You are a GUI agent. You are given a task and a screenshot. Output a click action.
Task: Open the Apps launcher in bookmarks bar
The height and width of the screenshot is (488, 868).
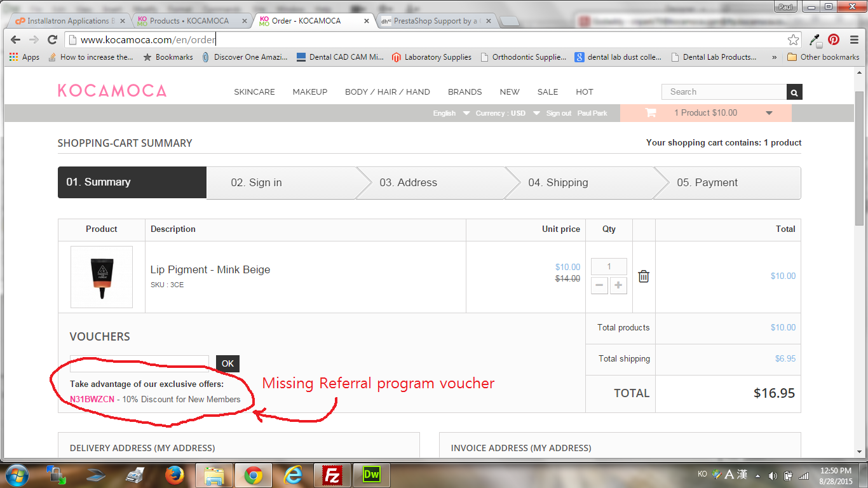tap(25, 57)
